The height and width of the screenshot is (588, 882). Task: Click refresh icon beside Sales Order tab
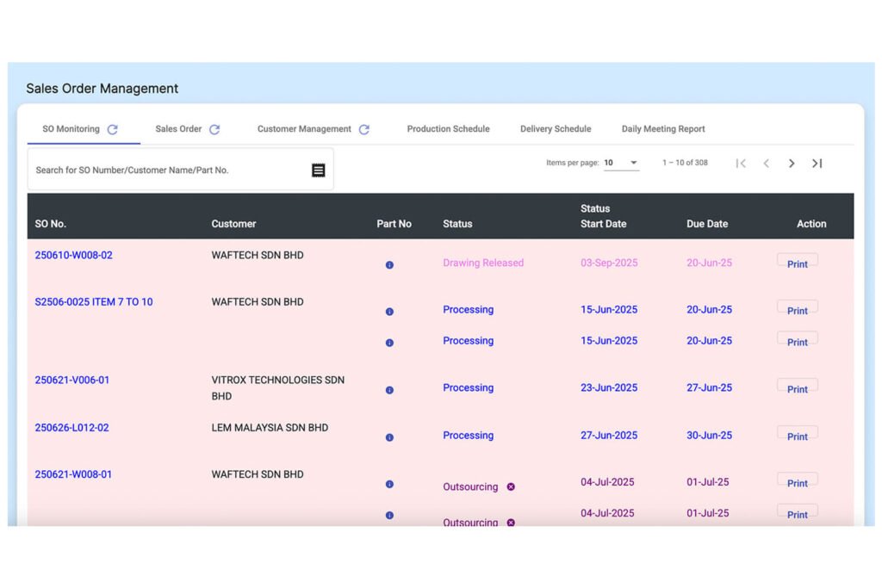(214, 129)
